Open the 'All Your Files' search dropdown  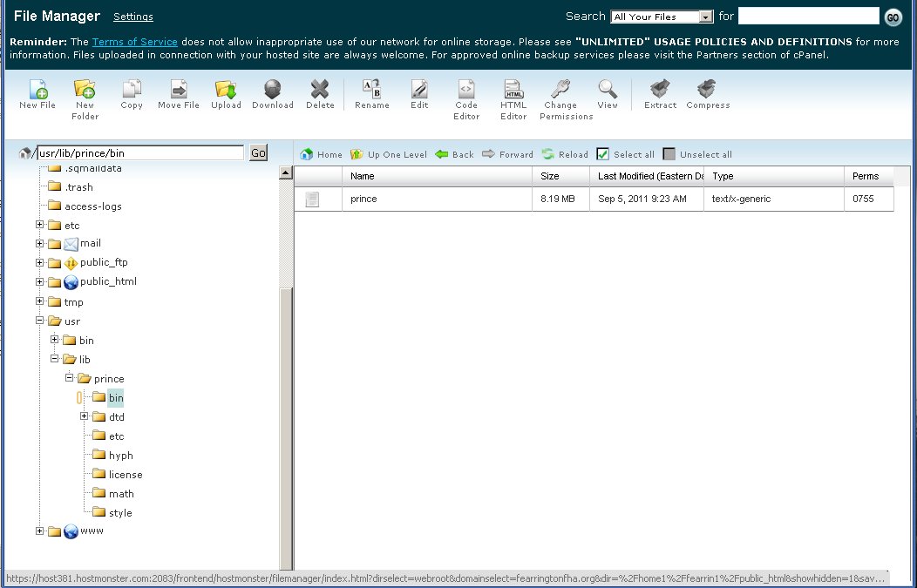[x=662, y=17]
